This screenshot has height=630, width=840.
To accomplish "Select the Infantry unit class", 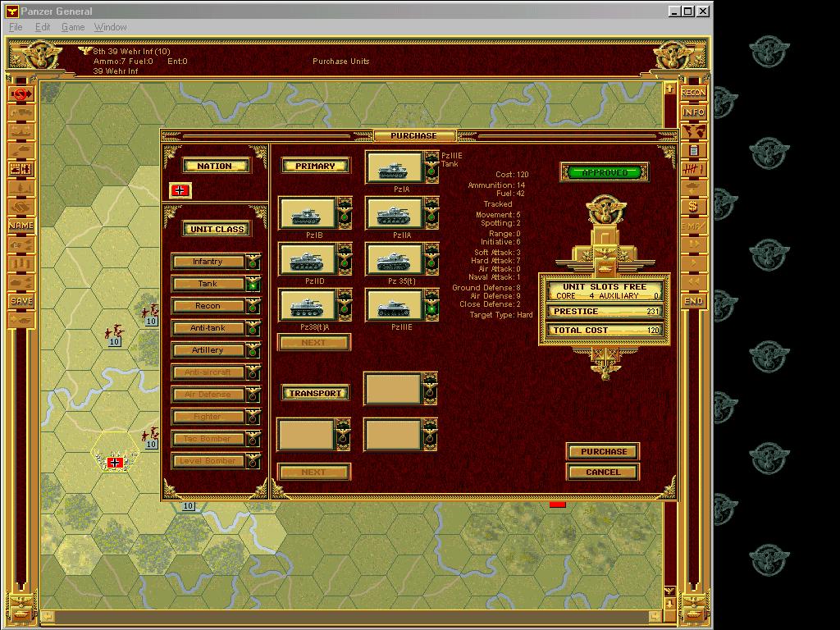I will tap(216, 262).
